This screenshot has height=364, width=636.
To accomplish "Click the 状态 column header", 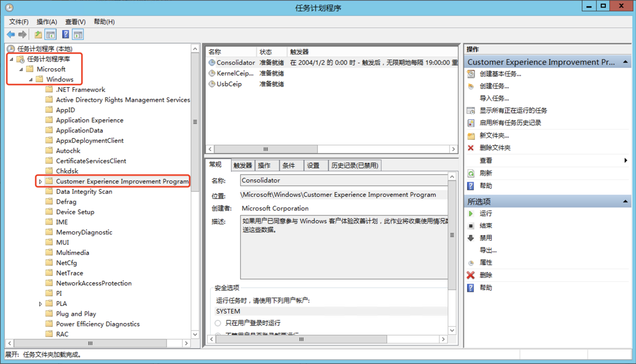I will pos(272,52).
